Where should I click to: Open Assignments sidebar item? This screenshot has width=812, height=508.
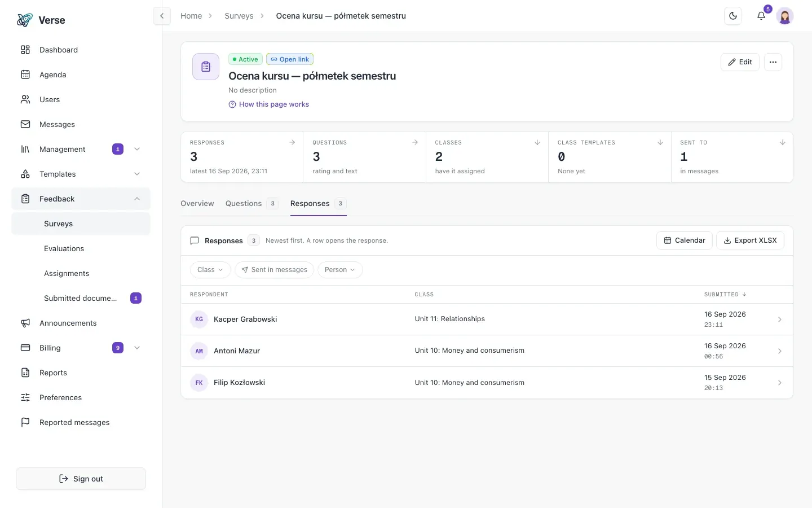81,273
